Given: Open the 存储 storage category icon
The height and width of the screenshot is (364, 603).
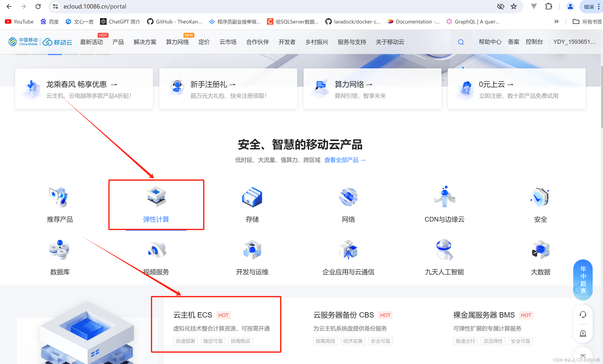Looking at the screenshot, I should pyautogui.click(x=252, y=197).
